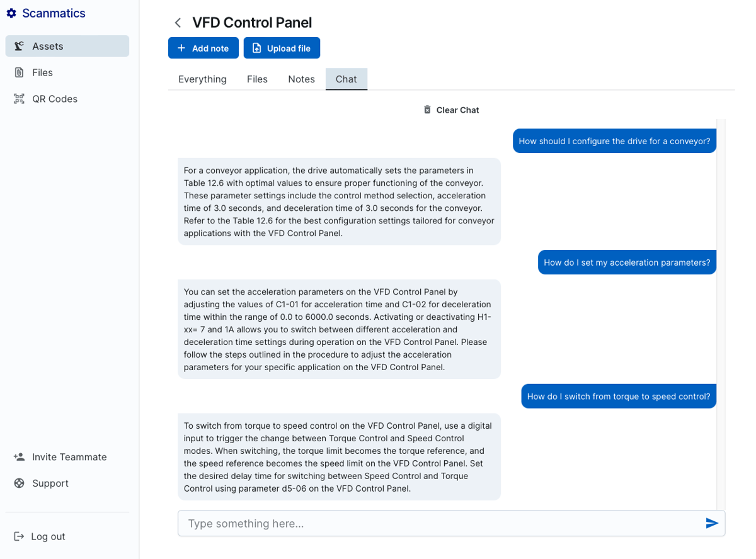Viewport: 756px width, 559px height.
Task: Click the Scanmatics gear logo icon
Action: coord(11,13)
